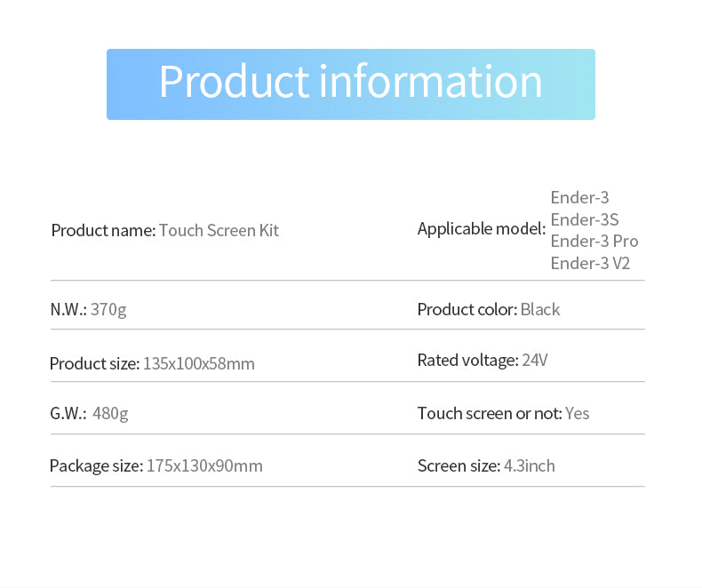Click the 135x100x58mm product size value
Viewport: 702px width, 588px height.
click(198, 363)
